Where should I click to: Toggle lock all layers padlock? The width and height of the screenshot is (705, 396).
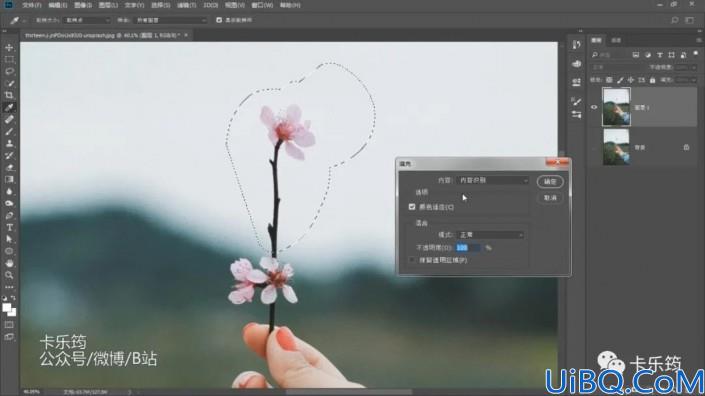point(652,80)
